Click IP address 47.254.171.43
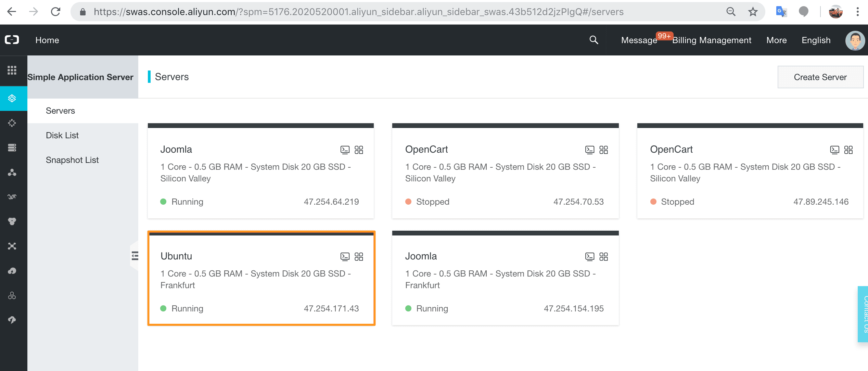868x371 pixels. click(x=331, y=309)
